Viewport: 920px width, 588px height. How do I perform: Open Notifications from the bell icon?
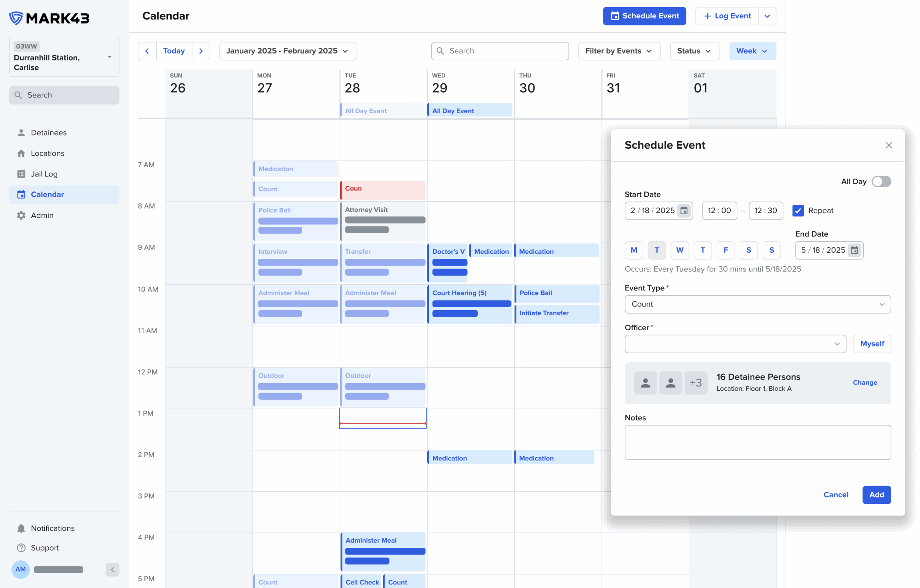coord(22,528)
